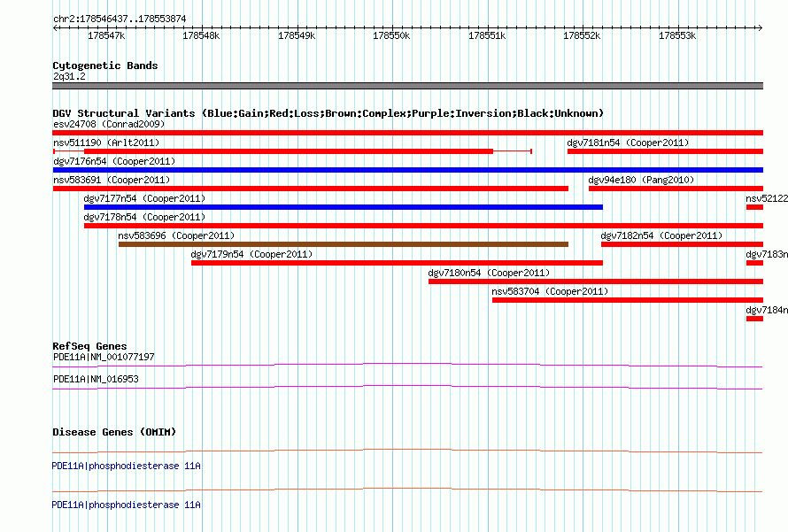Click the short dgv7183n red bar

coord(755,263)
